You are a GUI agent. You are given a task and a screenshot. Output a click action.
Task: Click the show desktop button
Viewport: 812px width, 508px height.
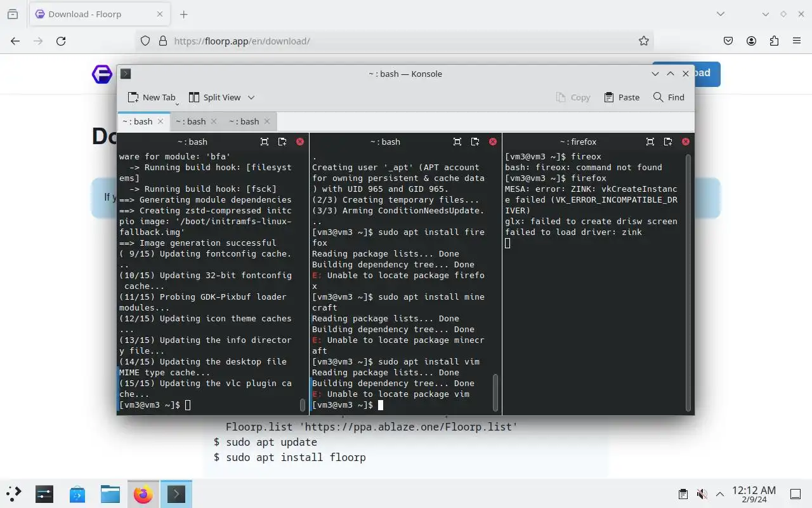point(796,493)
